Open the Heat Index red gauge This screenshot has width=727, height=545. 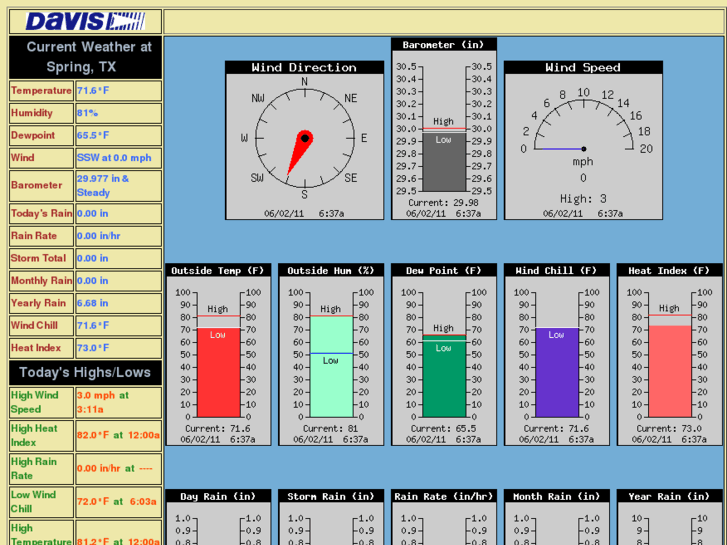tap(669, 355)
